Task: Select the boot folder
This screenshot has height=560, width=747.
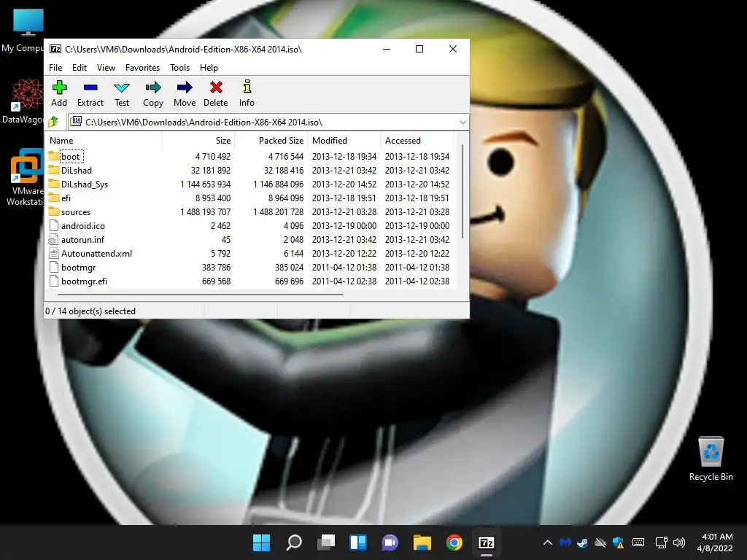Action: (66, 156)
